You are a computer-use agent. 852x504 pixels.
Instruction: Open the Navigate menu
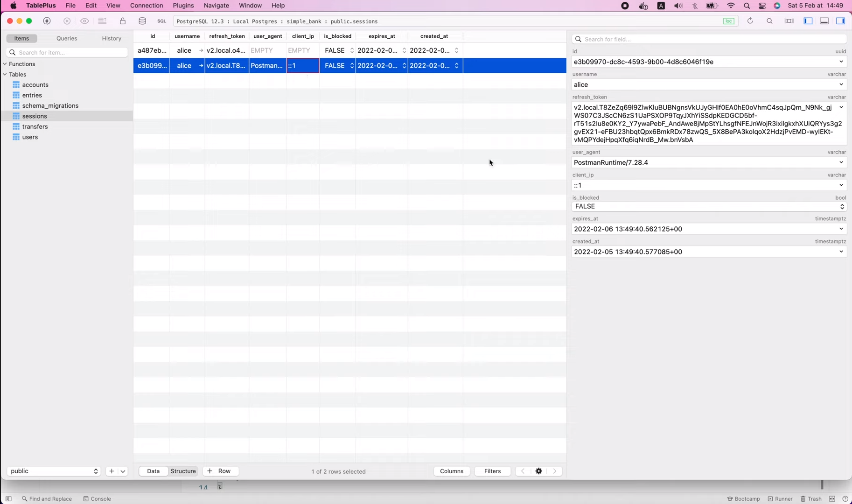tap(216, 6)
